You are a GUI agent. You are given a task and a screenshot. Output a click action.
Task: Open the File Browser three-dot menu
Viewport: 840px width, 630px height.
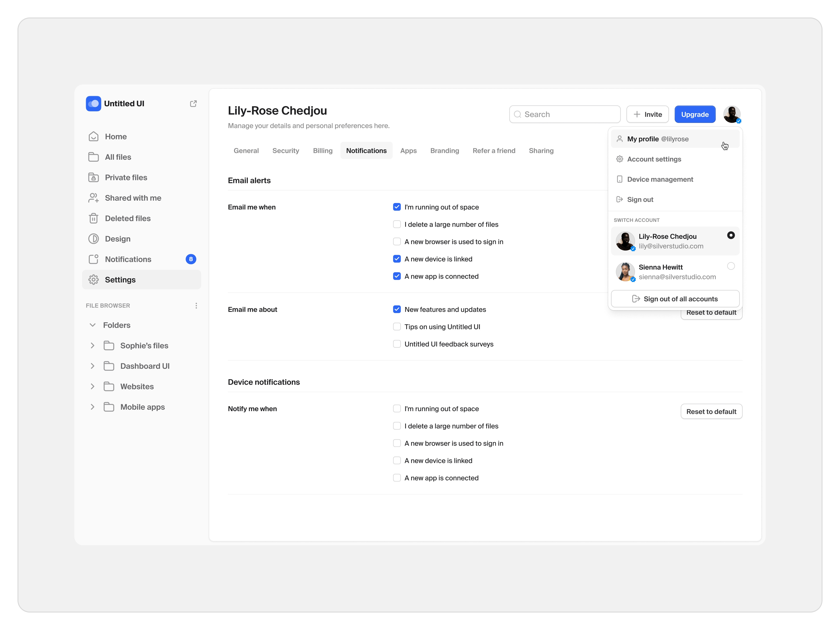point(196,306)
